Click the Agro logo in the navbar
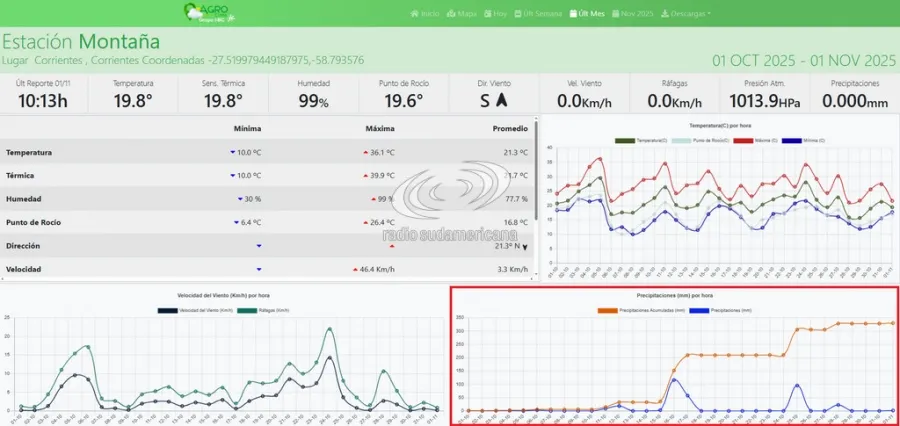 pyautogui.click(x=207, y=13)
